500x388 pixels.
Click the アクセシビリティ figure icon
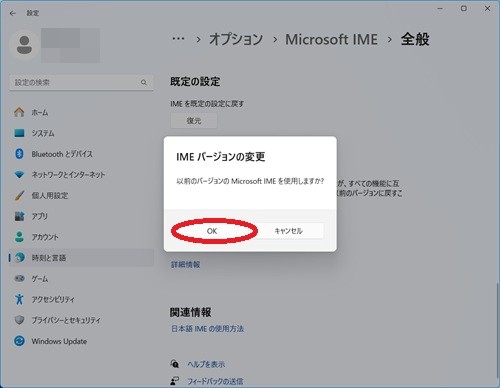coord(19,299)
